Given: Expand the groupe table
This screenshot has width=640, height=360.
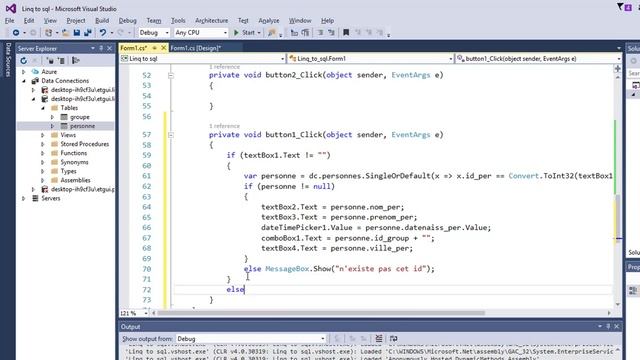Looking at the screenshot, I should 52,117.
